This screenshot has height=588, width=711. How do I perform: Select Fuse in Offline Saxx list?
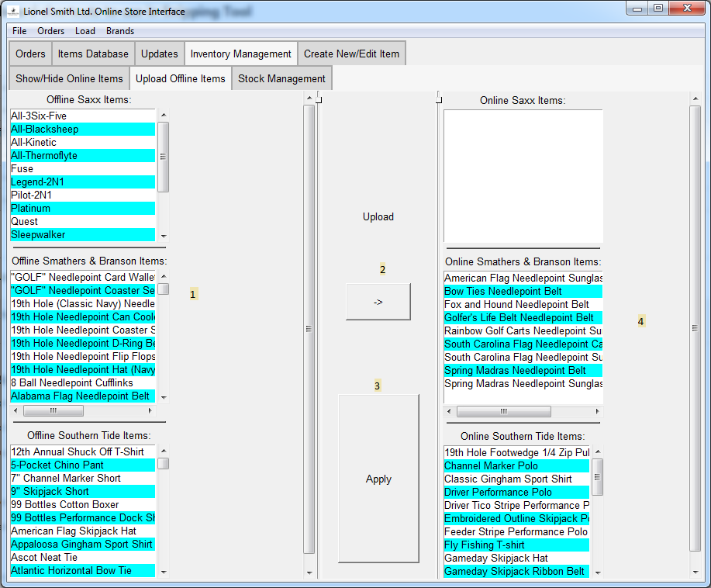82,168
